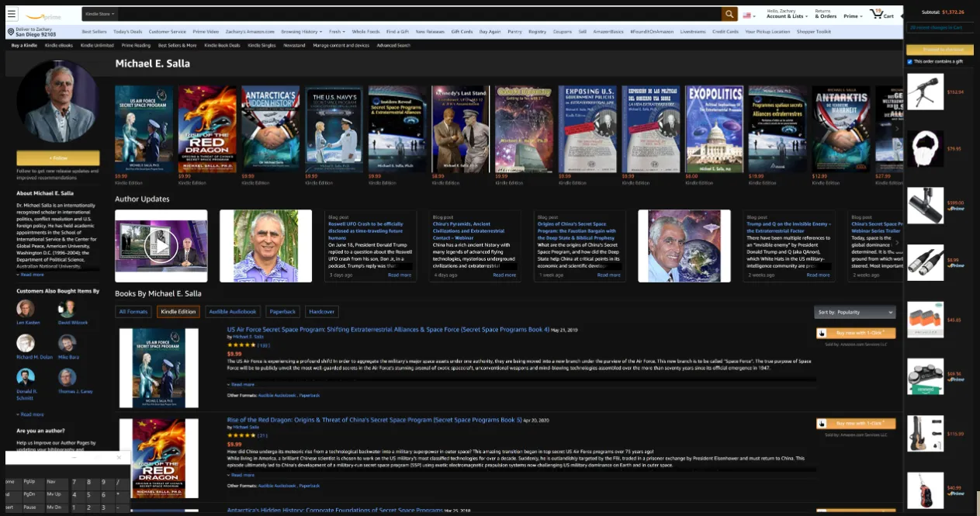
Task: Click the main search input field
Action: 420,14
